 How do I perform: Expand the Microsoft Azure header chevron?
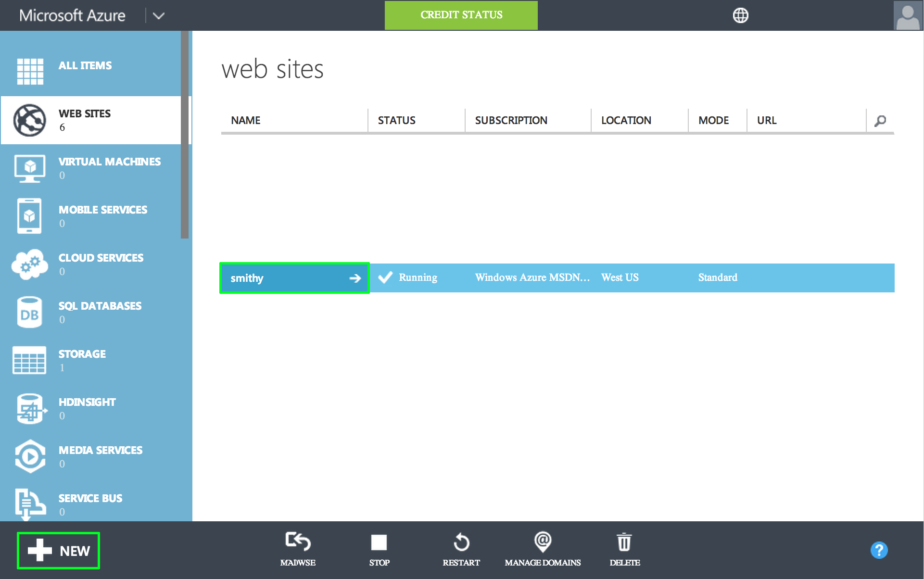159,16
